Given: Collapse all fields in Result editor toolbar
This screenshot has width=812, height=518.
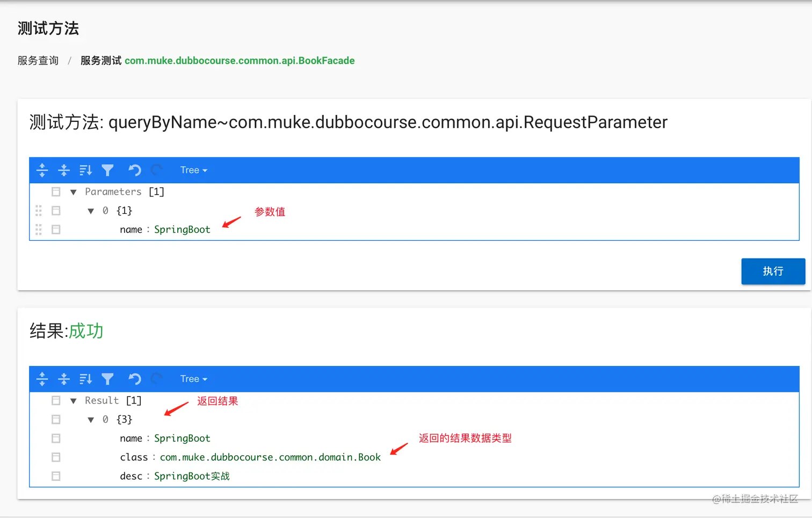Looking at the screenshot, I should coord(64,379).
